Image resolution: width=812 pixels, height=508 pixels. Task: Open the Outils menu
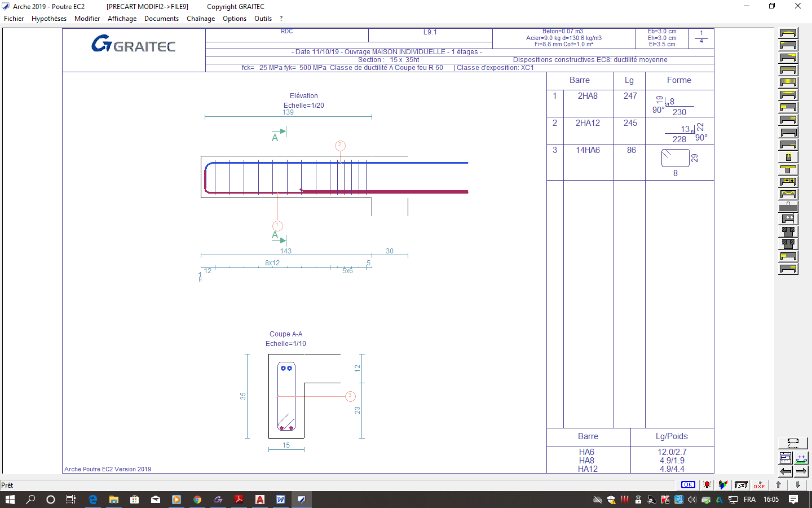tap(263, 19)
